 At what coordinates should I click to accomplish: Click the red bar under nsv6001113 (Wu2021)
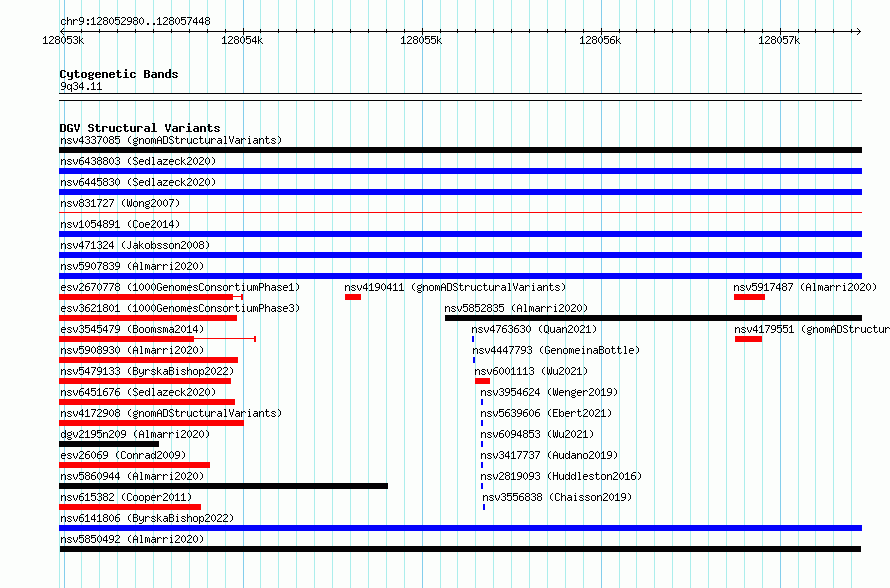pos(482,381)
